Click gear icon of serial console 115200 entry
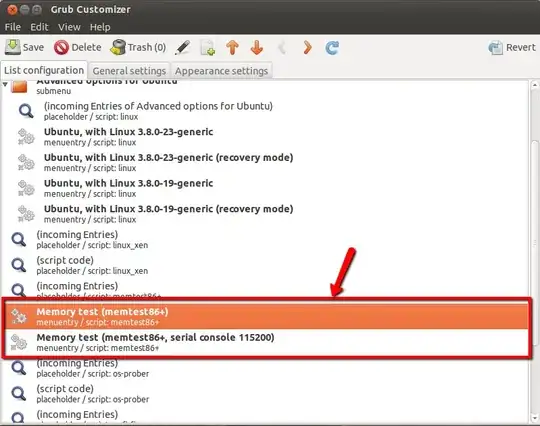This screenshot has height=426, width=540. tap(19, 342)
